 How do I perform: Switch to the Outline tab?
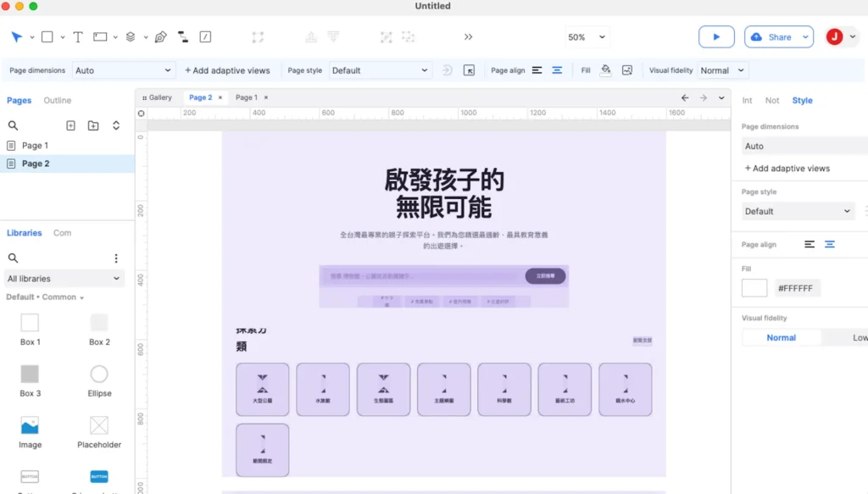click(x=56, y=100)
